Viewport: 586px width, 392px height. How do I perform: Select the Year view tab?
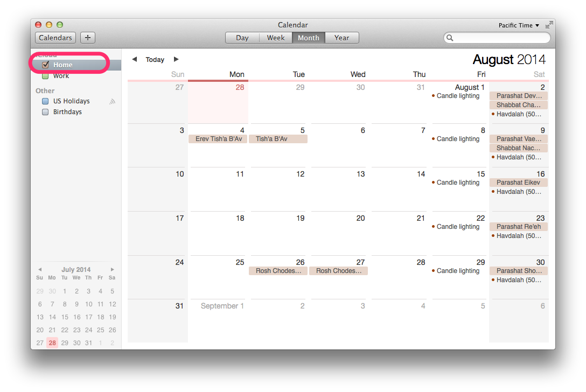[x=341, y=38]
